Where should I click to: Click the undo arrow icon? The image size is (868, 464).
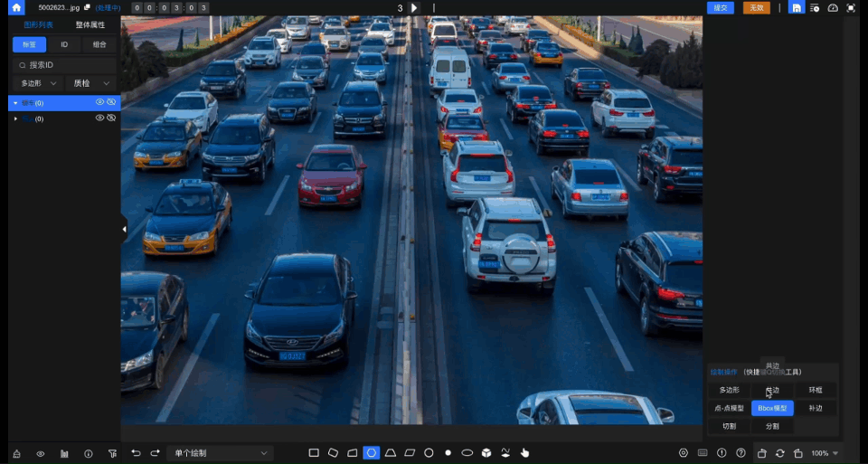point(136,453)
